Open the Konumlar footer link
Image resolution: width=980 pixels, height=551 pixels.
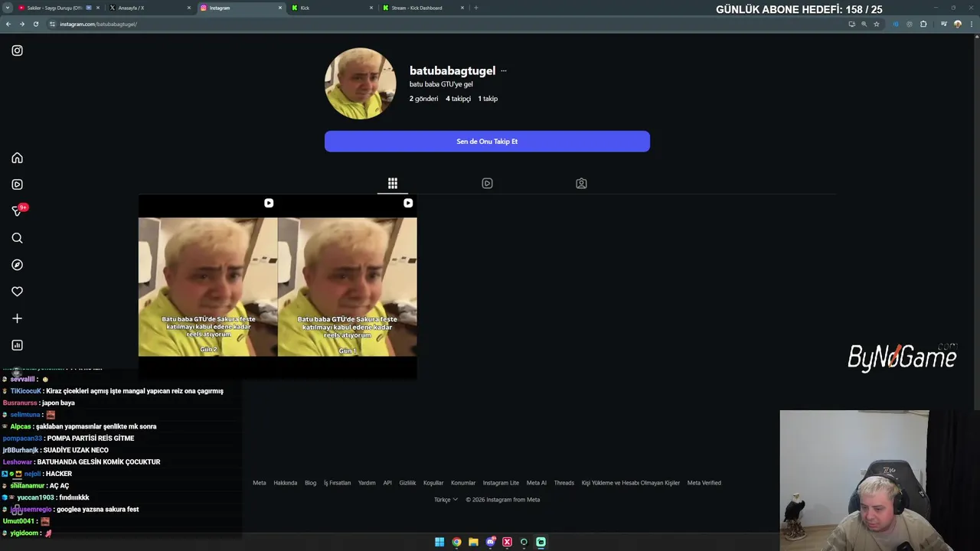[x=463, y=483]
